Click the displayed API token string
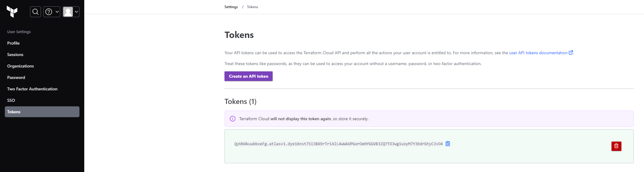The width and height of the screenshot is (644, 172). pyautogui.click(x=338, y=144)
